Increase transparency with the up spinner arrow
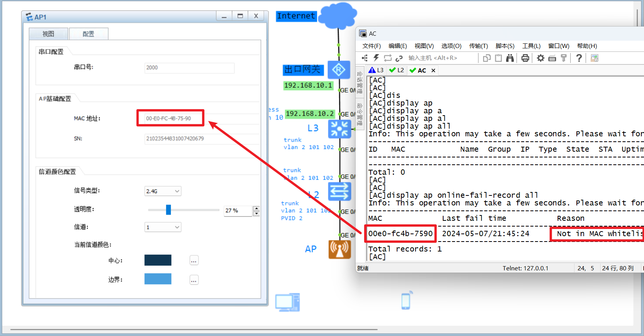The height and width of the screenshot is (336, 644). coord(257,208)
